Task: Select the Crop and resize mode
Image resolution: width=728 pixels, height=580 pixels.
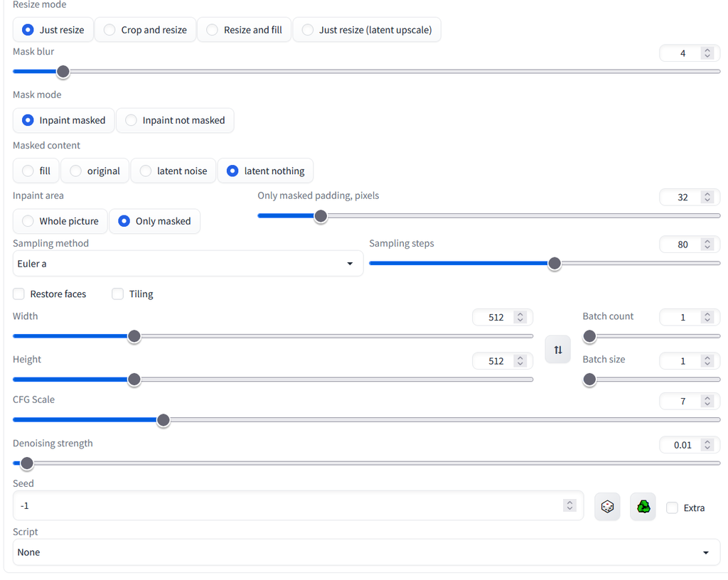Action: pyautogui.click(x=145, y=30)
